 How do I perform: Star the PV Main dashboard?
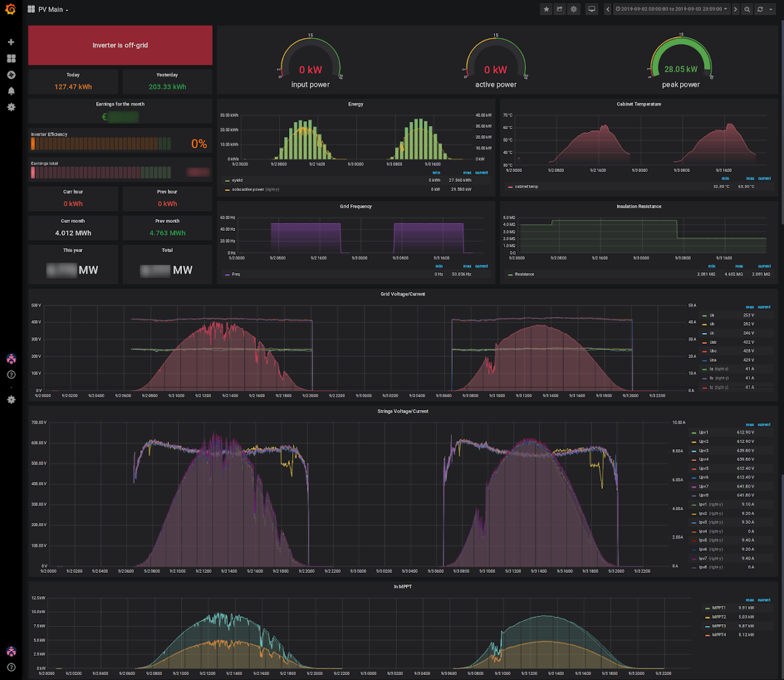click(546, 9)
